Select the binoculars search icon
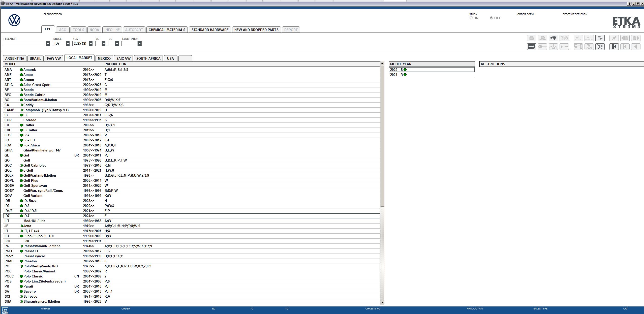 pos(553,38)
